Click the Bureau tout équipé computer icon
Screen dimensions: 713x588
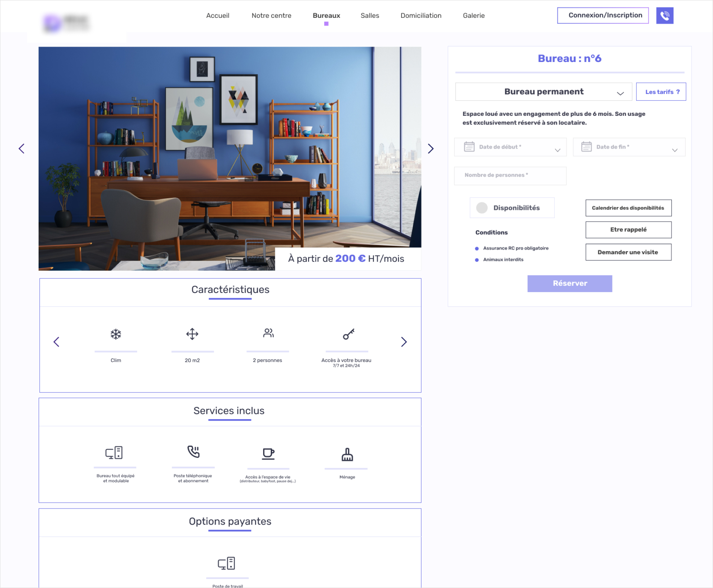tap(114, 453)
